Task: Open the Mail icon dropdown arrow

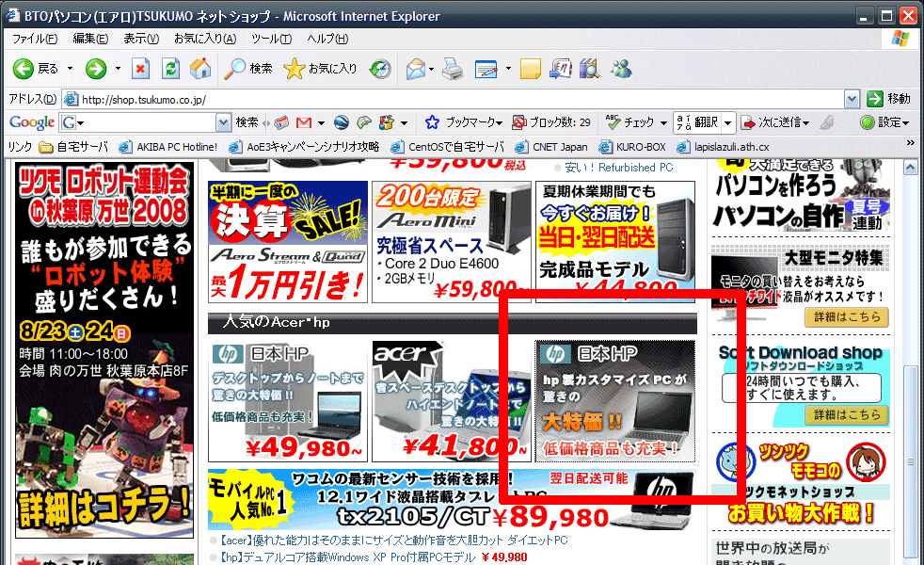Action: pos(431,69)
